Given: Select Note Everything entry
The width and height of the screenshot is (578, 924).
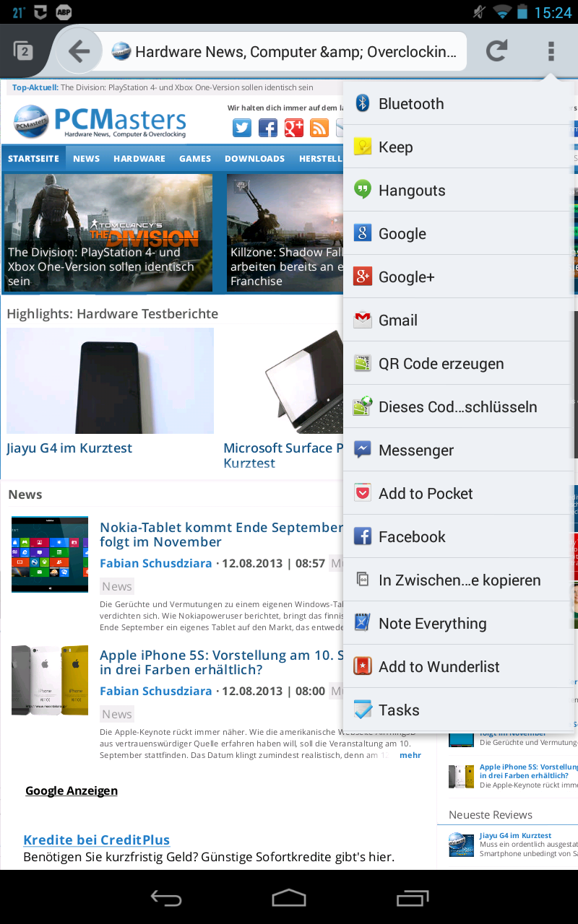Looking at the screenshot, I should (459, 623).
